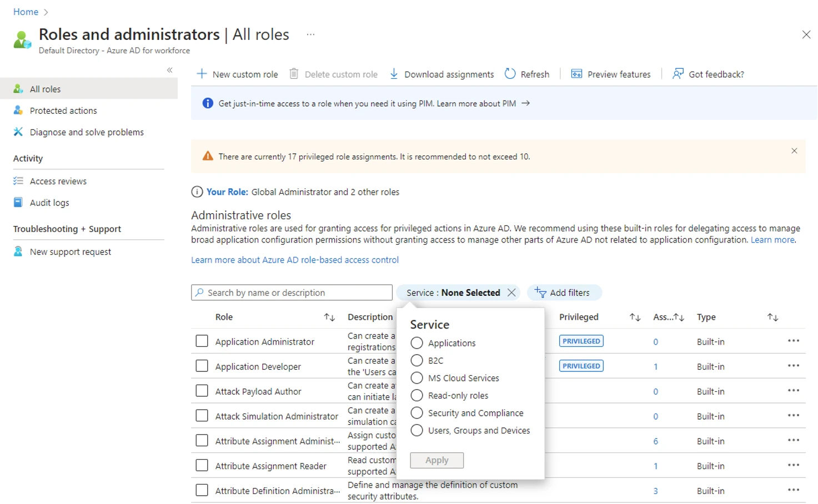Sort table by Type column arrows

tap(773, 317)
